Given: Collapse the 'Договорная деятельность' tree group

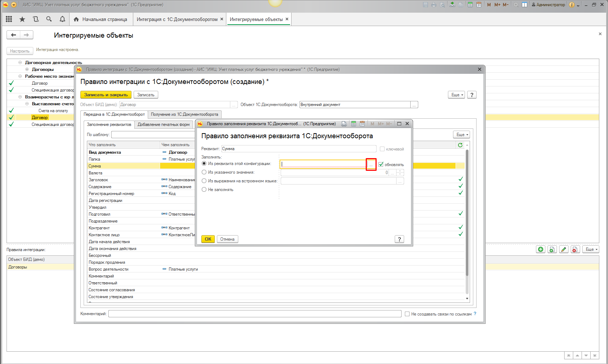Looking at the screenshot, I should click(20, 63).
